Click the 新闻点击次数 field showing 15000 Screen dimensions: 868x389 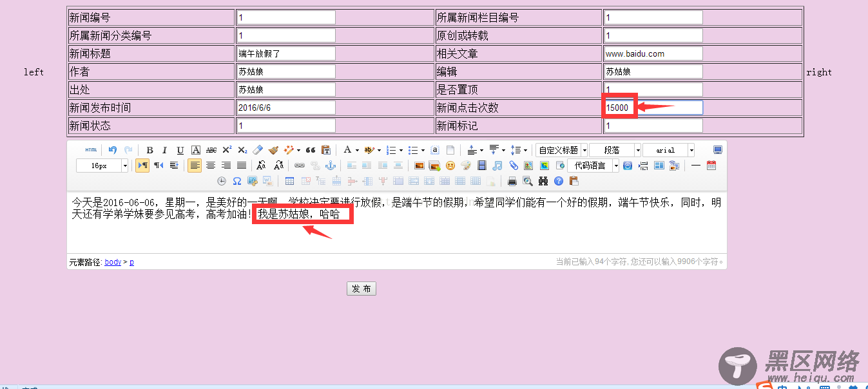pos(653,108)
